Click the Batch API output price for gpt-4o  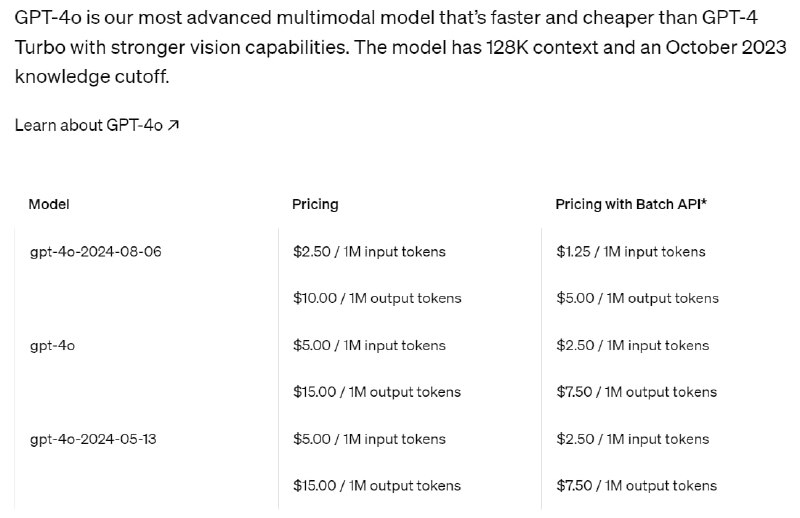click(637, 392)
